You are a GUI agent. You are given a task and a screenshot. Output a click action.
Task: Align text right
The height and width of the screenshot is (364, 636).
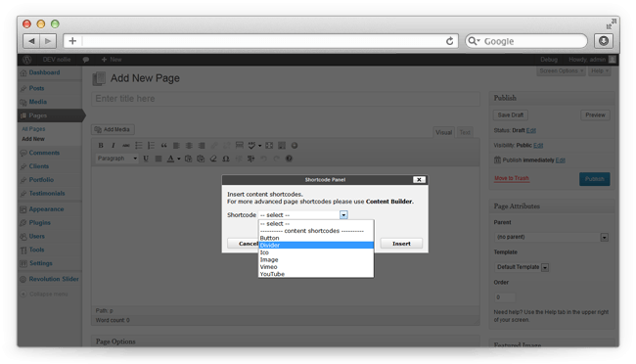tap(202, 145)
